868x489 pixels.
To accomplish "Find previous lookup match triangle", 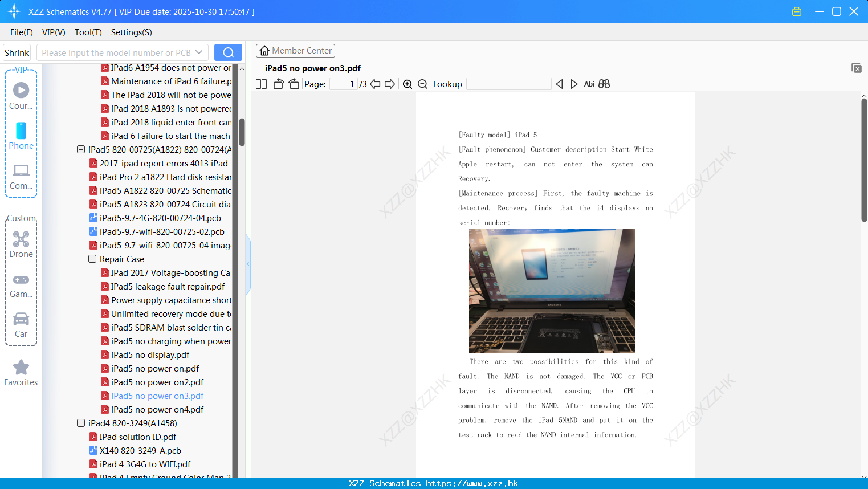I will [559, 84].
